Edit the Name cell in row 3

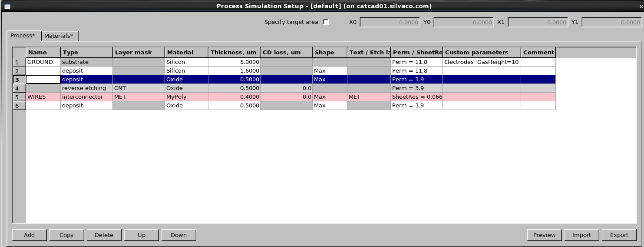(x=43, y=79)
